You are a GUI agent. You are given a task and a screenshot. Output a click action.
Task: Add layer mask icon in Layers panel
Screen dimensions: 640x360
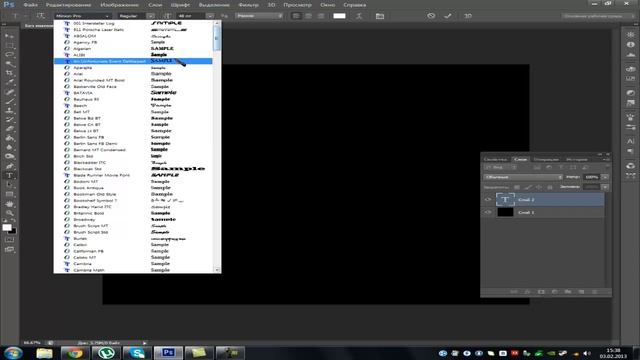pos(541,292)
